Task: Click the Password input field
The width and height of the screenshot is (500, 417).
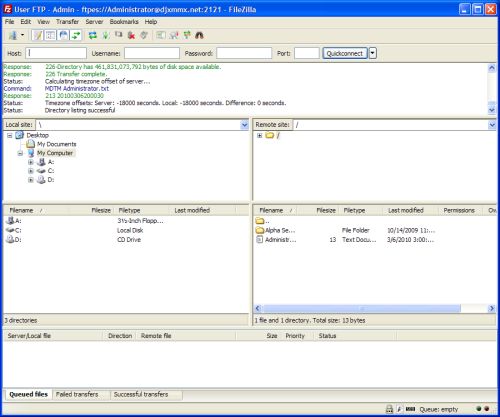Action: tap(244, 53)
